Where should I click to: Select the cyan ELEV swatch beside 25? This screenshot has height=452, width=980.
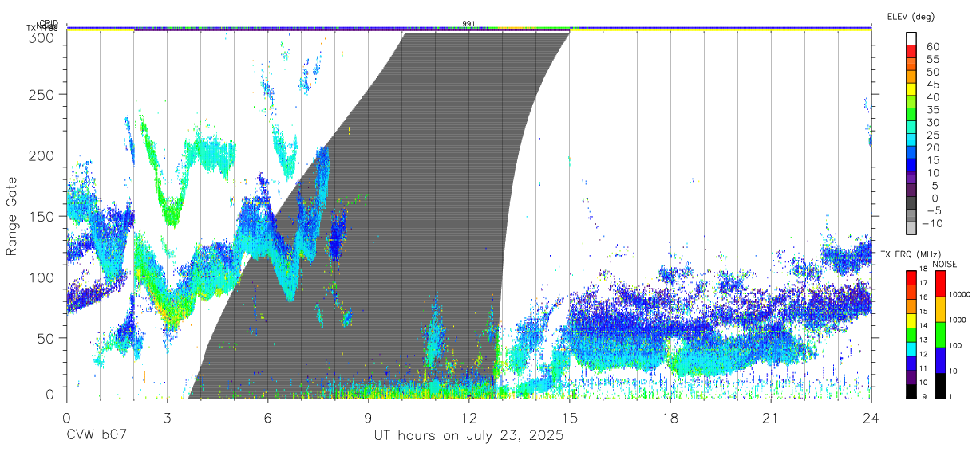pos(911,140)
